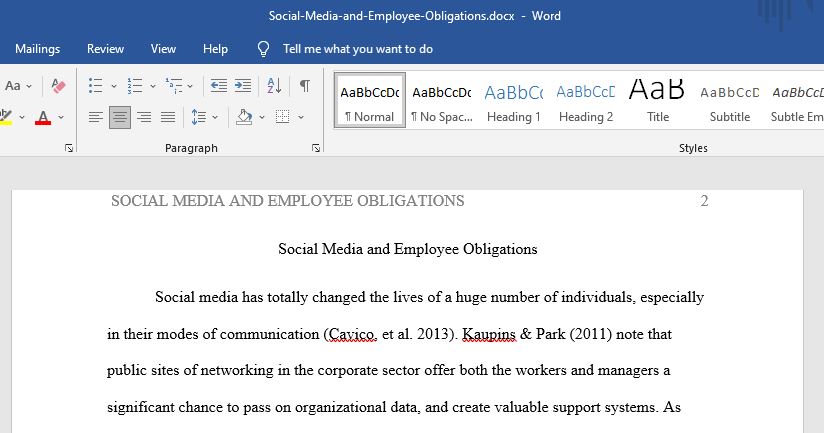Align text to the right
This screenshot has width=824, height=433.
pyautogui.click(x=144, y=117)
